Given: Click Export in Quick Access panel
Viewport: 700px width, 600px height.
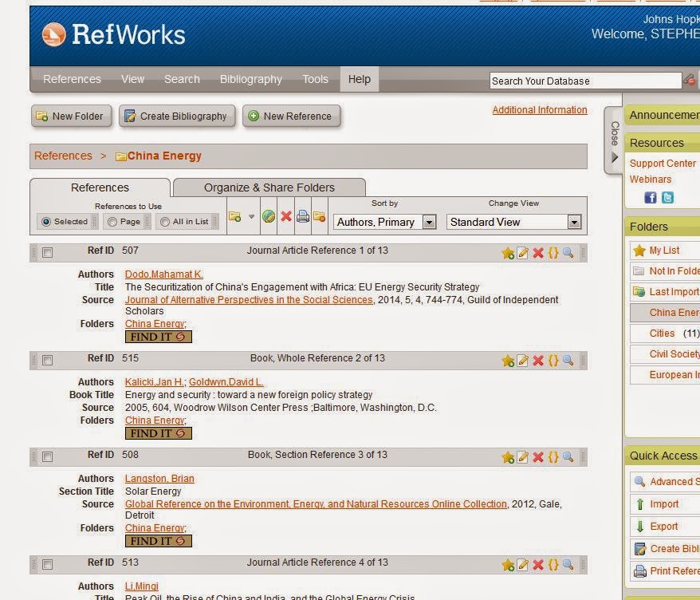Looking at the screenshot, I should tap(664, 527).
